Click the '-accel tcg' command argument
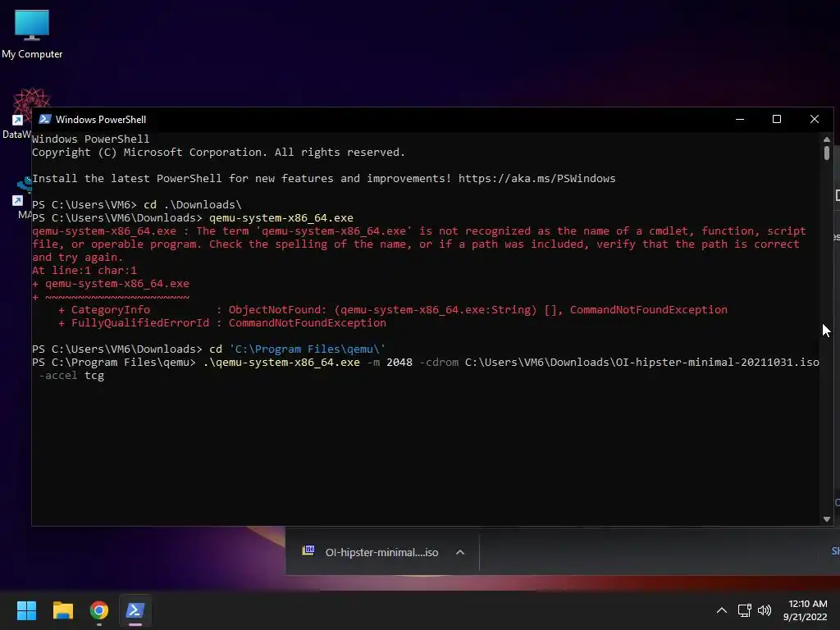 71,376
